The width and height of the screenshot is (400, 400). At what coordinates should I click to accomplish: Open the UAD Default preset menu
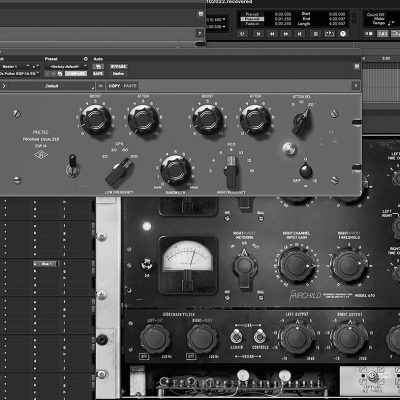pos(52,86)
